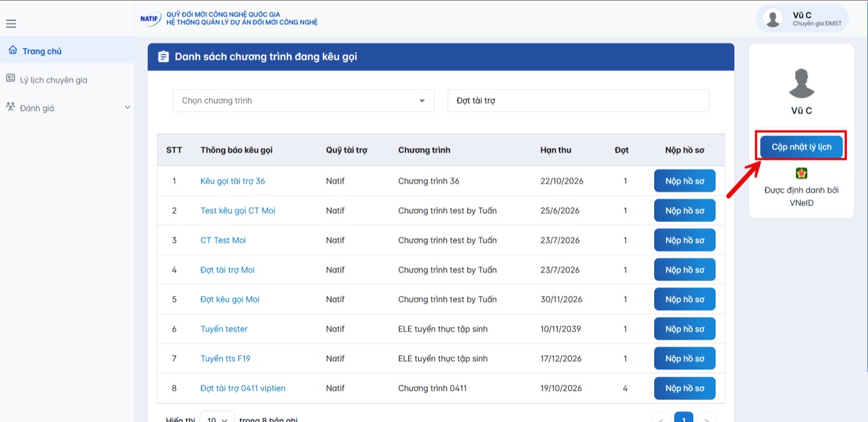Click the date 30/11/2026
Image resolution: width=868 pixels, height=422 pixels.
561,299
